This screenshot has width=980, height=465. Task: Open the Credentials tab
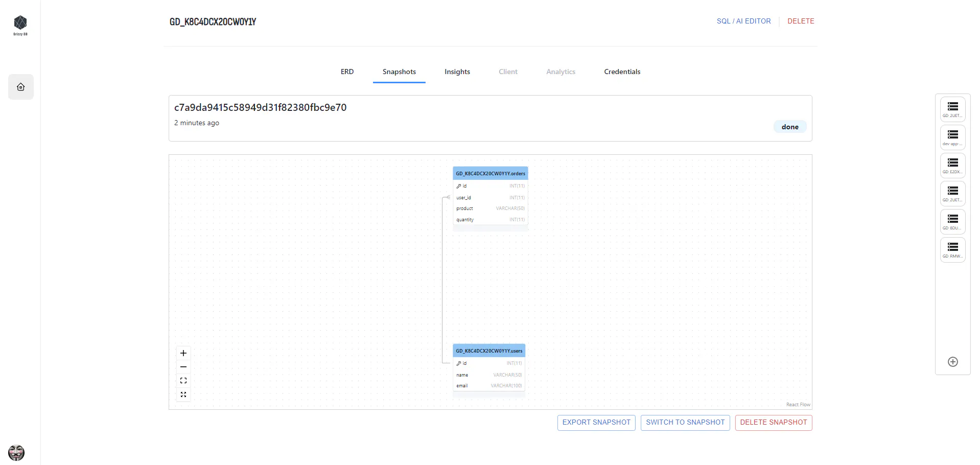[622, 72]
